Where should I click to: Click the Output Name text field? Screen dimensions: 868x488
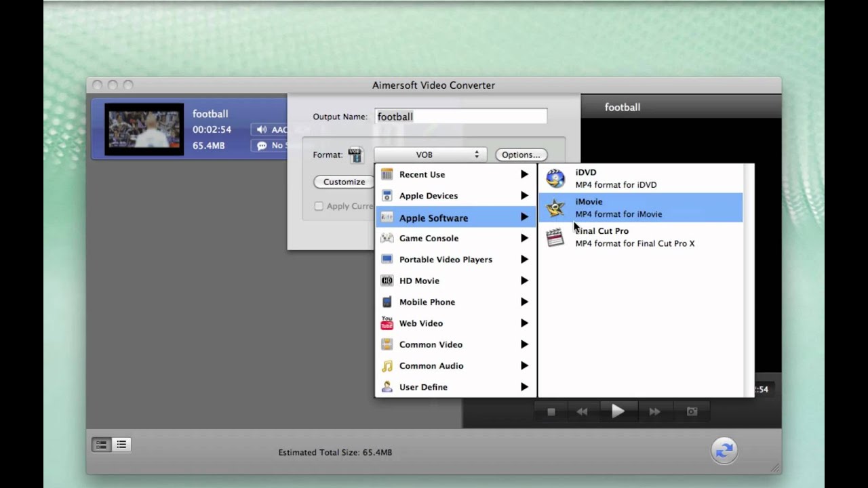tap(460, 117)
